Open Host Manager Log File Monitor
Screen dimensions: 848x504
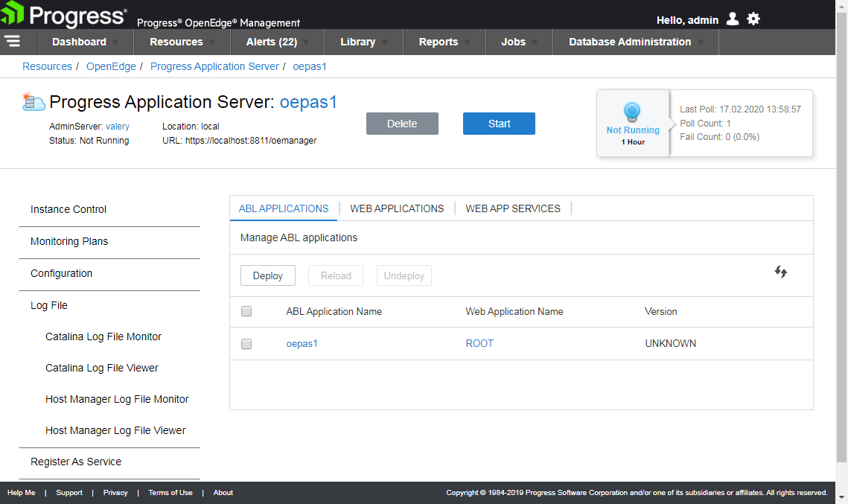pyautogui.click(x=117, y=399)
